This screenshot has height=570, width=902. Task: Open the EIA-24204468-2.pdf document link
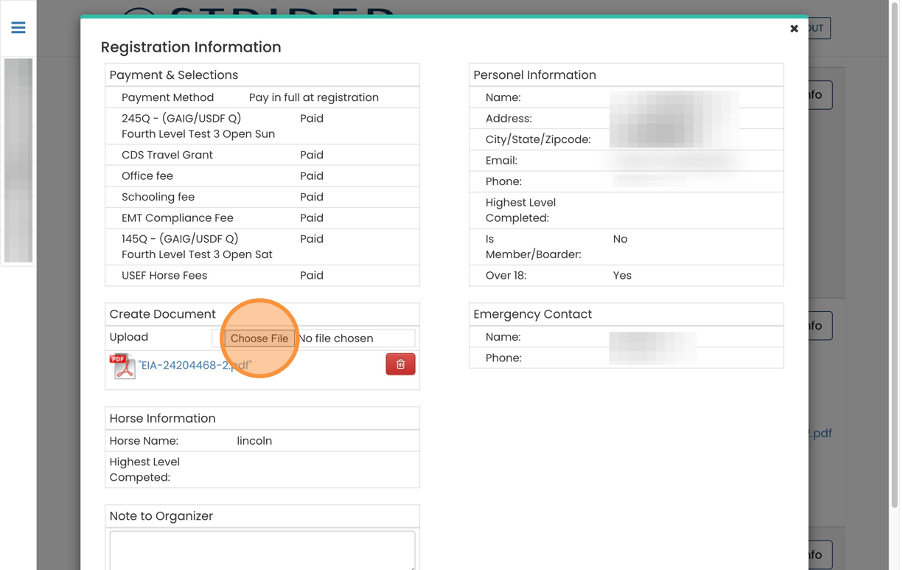[x=195, y=366]
